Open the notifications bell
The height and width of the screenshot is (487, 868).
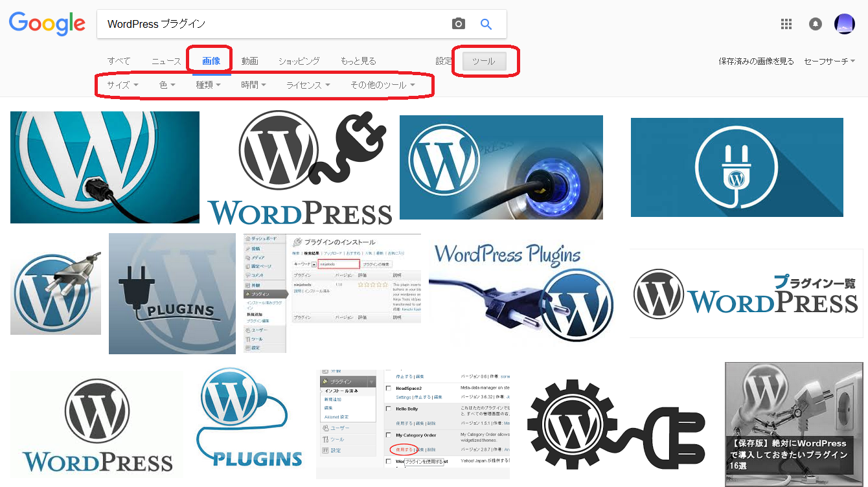click(816, 24)
